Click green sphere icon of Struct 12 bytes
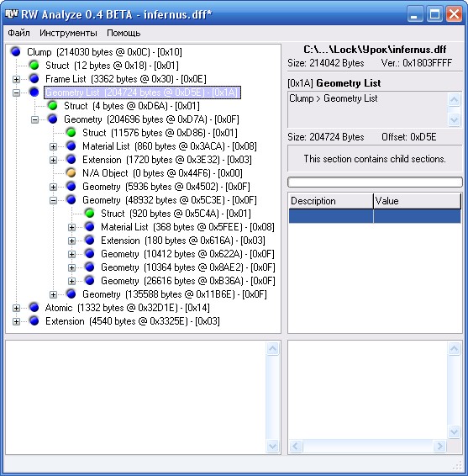Viewport: 468px width, 476px height. point(34,65)
